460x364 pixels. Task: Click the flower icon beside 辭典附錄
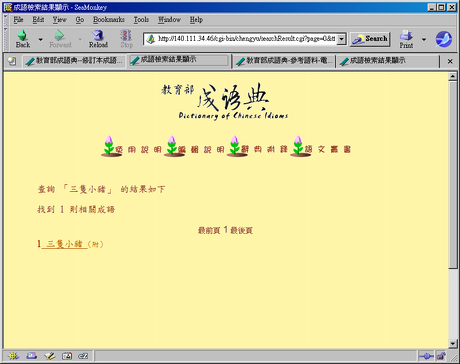[235, 146]
